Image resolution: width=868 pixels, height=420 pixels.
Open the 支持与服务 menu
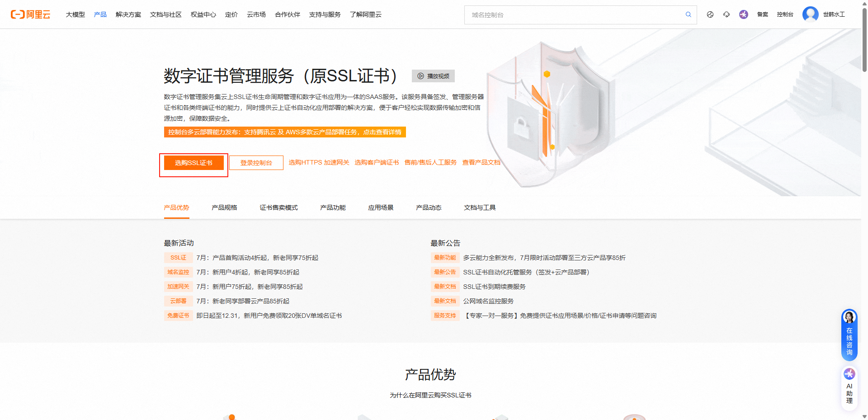click(325, 14)
